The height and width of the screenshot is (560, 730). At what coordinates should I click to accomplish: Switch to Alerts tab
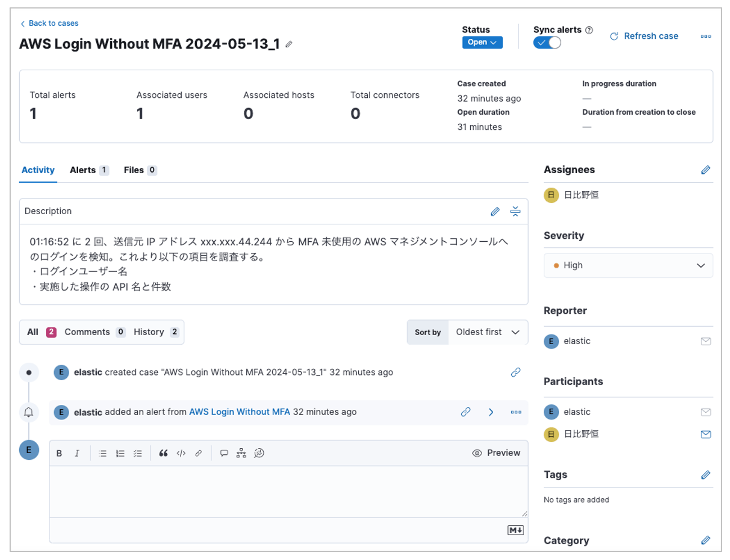tap(89, 170)
